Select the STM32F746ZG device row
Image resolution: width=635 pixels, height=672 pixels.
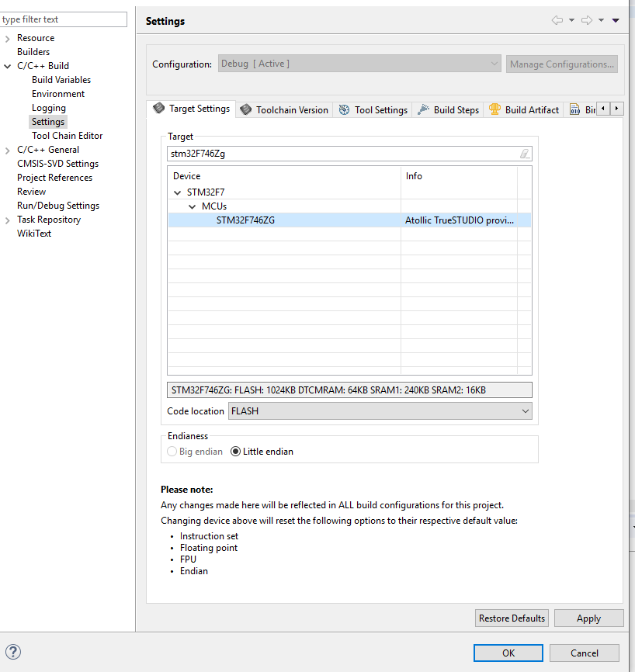[349, 220]
